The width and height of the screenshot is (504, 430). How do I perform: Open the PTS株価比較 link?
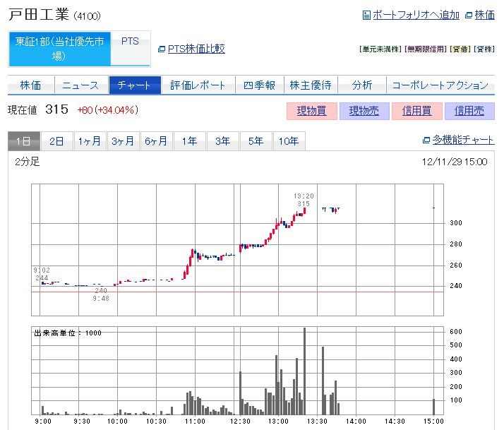(196, 49)
